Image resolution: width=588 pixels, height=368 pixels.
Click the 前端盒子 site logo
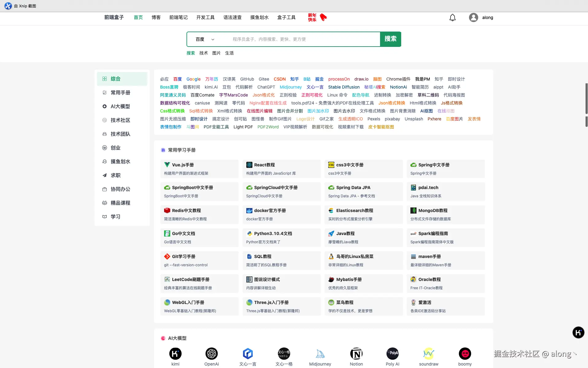(114, 17)
